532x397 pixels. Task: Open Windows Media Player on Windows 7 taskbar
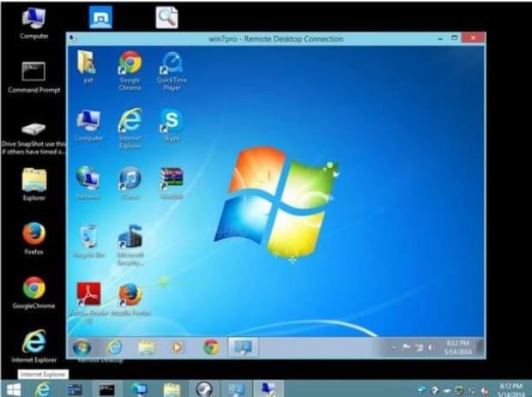[178, 347]
